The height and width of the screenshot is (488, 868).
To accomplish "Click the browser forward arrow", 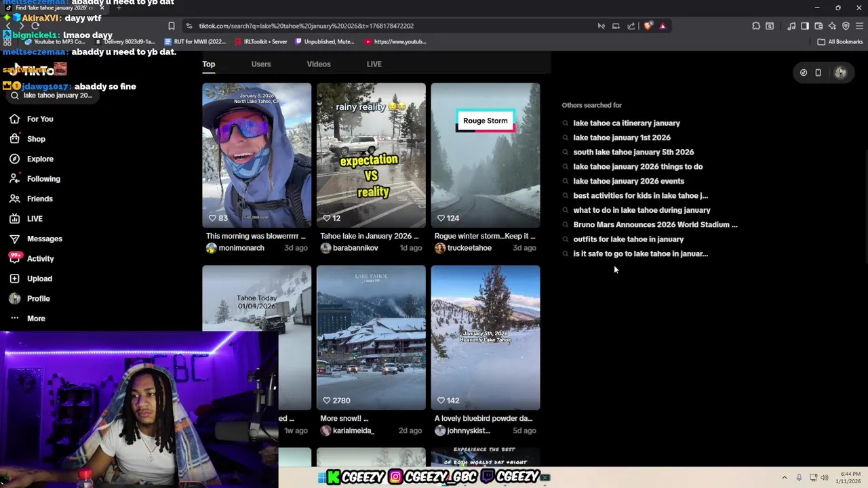I will coord(22,26).
